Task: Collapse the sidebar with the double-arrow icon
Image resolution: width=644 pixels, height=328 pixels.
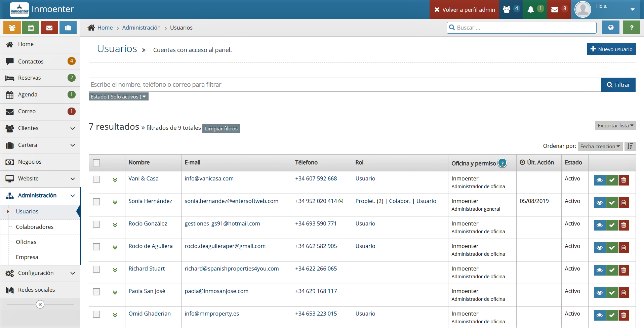Action: (x=40, y=304)
